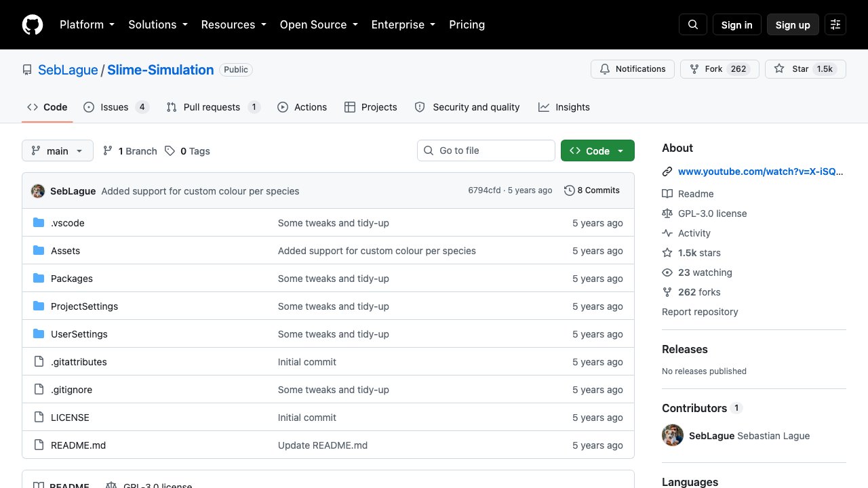Click the Packages folder icon

tap(39, 279)
